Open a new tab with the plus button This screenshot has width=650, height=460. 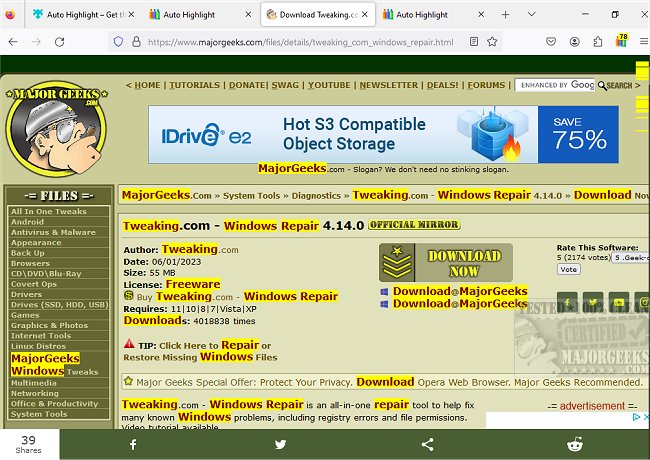pos(505,15)
